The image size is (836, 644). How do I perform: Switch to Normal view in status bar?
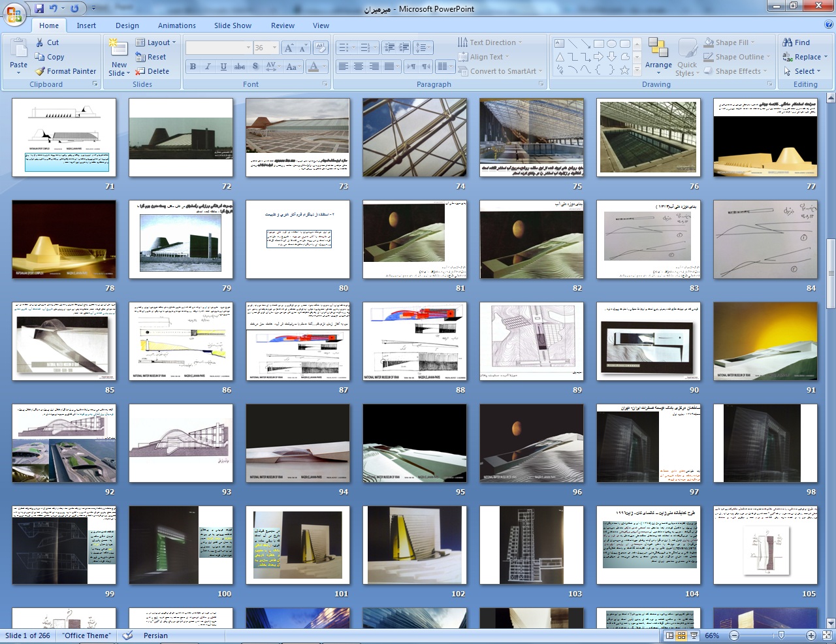(x=669, y=636)
